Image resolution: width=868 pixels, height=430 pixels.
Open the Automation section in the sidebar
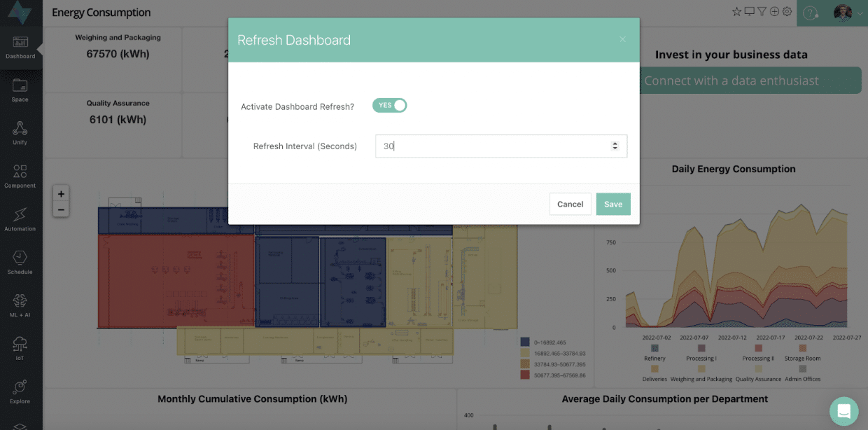(20, 220)
